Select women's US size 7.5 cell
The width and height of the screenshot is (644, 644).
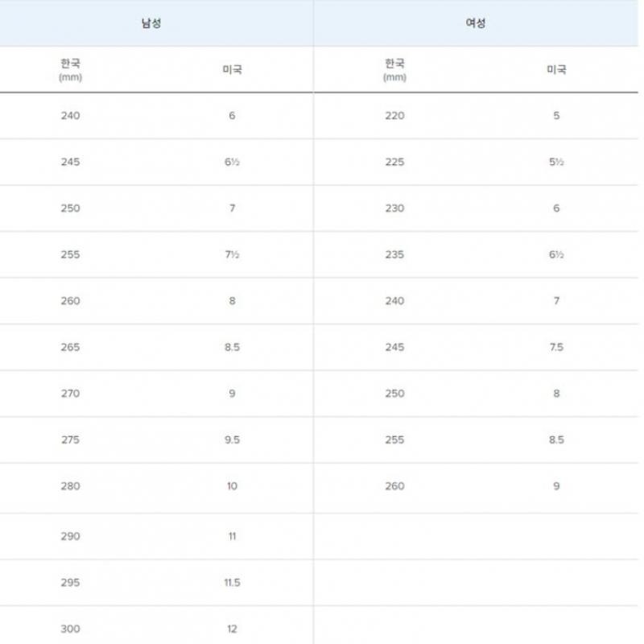tap(556, 347)
